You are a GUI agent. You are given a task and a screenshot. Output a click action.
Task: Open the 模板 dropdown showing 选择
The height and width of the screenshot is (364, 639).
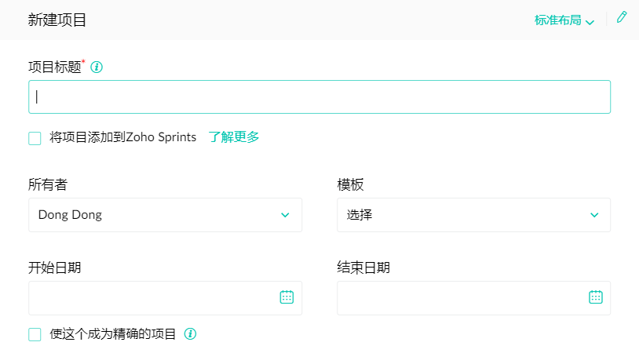(473, 215)
